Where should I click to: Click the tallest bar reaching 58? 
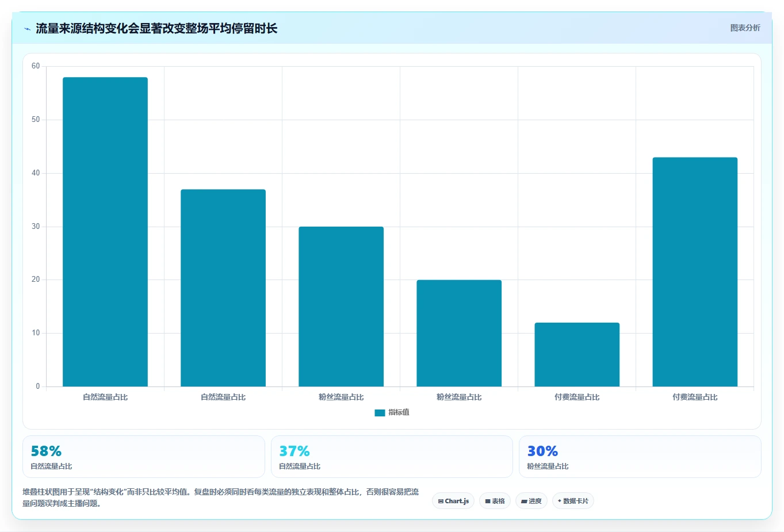(105, 232)
